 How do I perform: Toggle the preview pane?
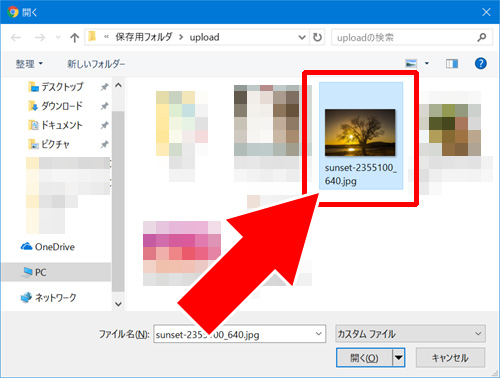click(x=452, y=63)
